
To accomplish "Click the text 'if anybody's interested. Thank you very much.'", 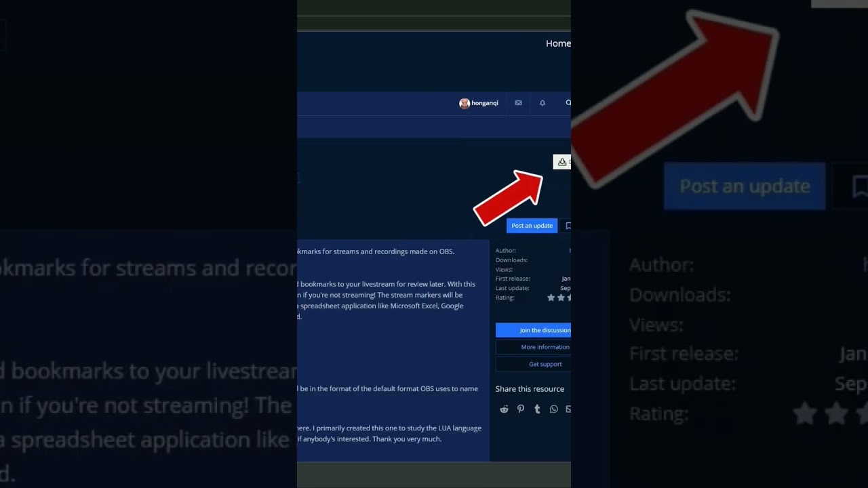I will 370,439.
